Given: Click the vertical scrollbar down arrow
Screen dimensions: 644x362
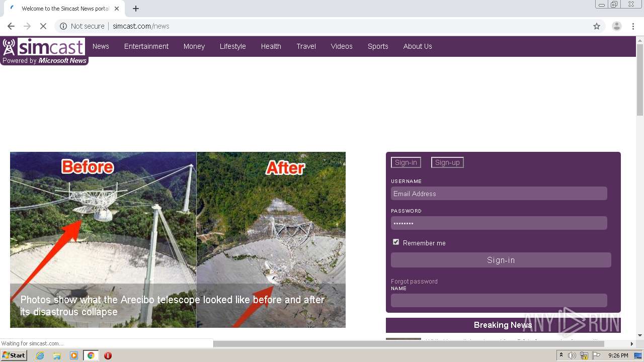Looking at the screenshot, I should (x=640, y=335).
